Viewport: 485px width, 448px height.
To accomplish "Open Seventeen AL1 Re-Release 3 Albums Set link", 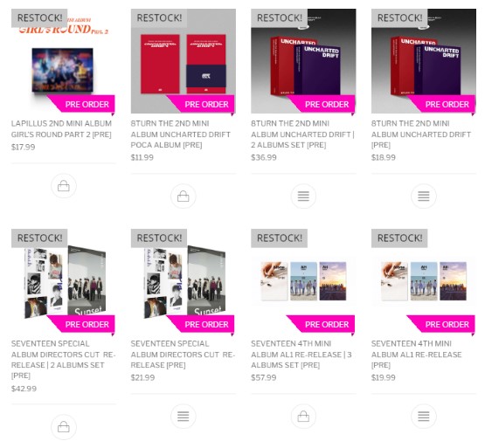I will (301, 355).
